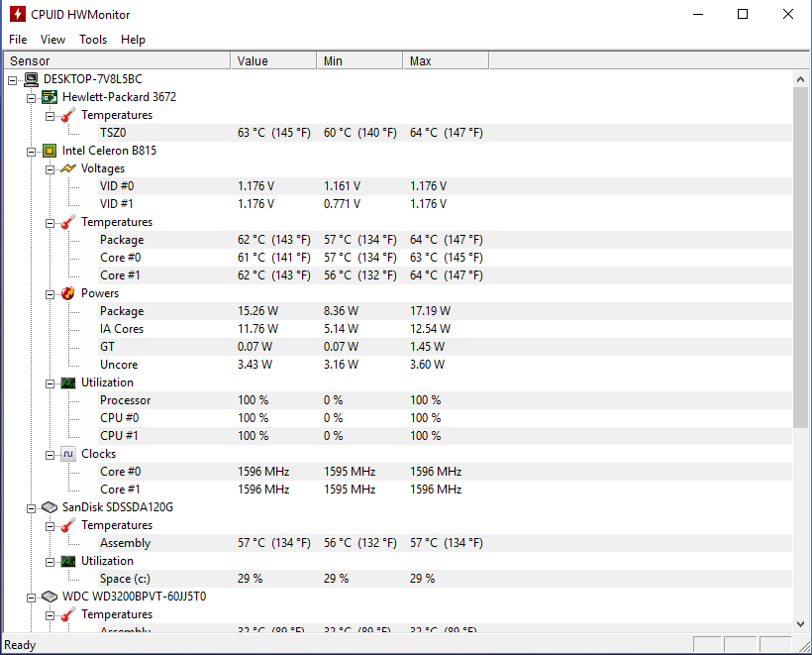The height and width of the screenshot is (655, 812).
Task: Click the Powers flame icon
Action: click(68, 294)
